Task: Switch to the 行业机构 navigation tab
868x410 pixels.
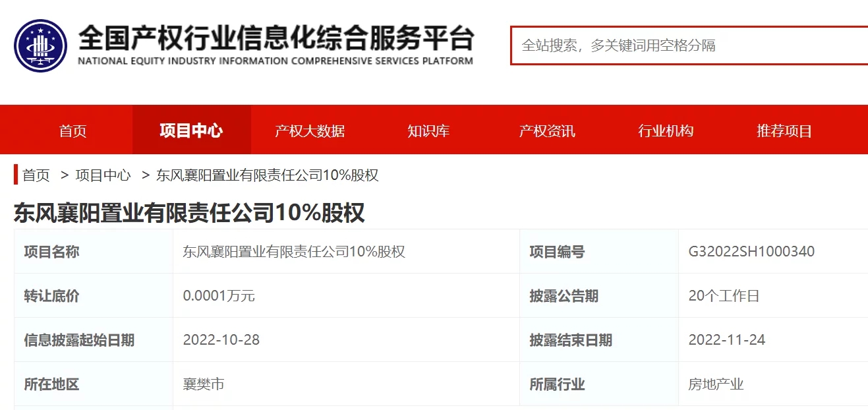Action: coord(666,131)
